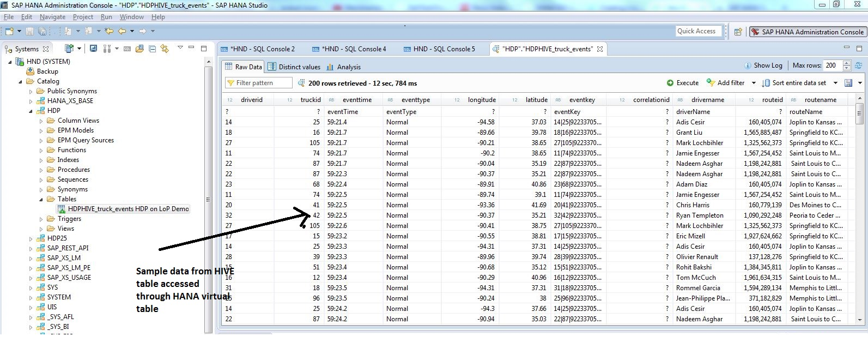
Task: Click the last edit location arrow icon
Action: pyautogui.click(x=109, y=31)
